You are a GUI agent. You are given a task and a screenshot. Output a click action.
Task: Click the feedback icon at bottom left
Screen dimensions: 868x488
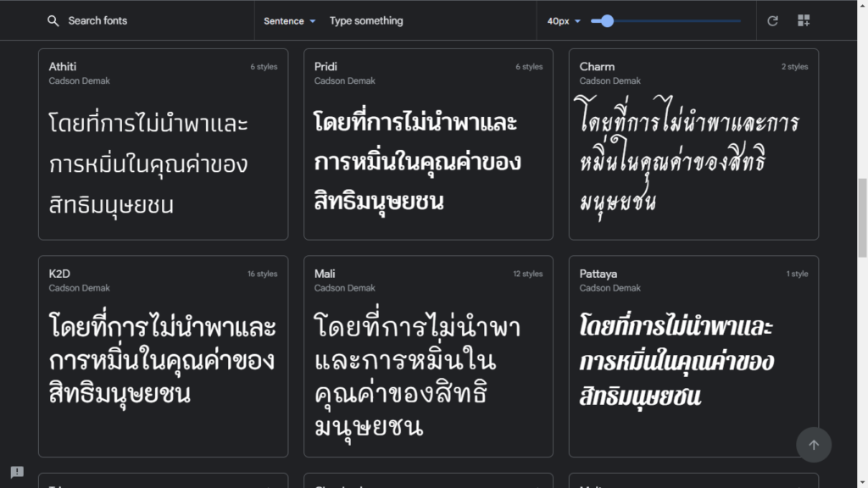click(17, 472)
